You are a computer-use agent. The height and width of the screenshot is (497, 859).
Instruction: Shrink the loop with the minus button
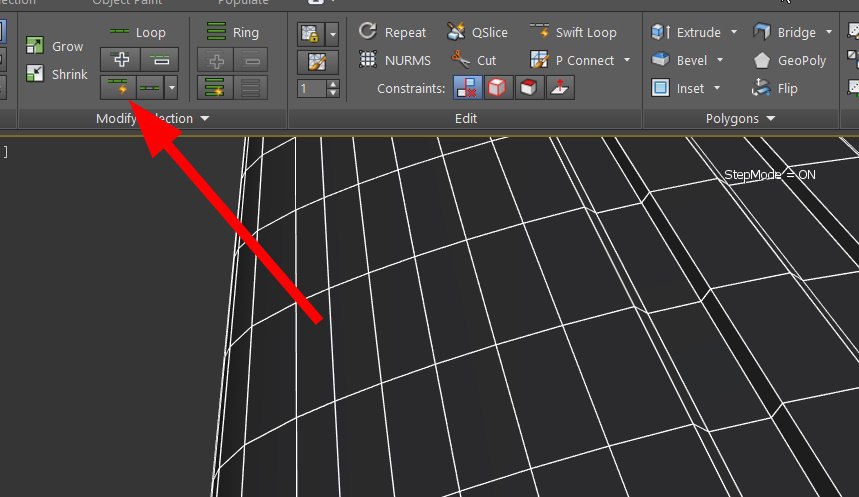point(159,60)
